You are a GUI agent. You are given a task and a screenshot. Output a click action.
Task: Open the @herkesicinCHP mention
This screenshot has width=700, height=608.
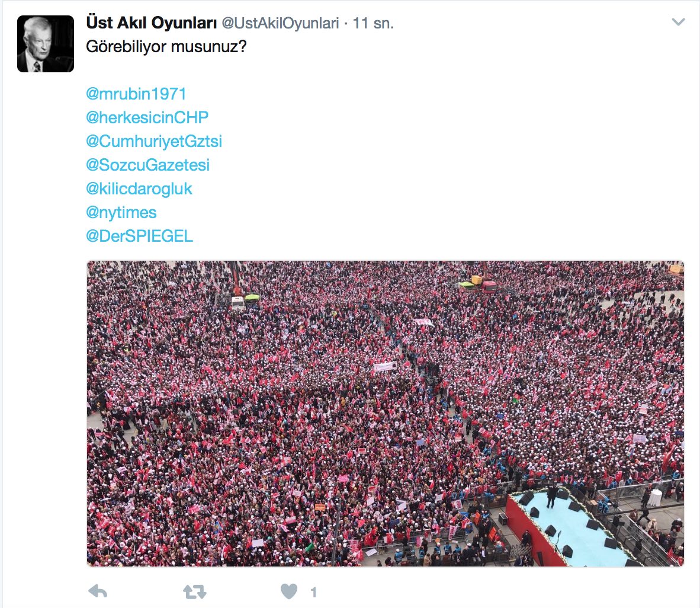point(147,117)
